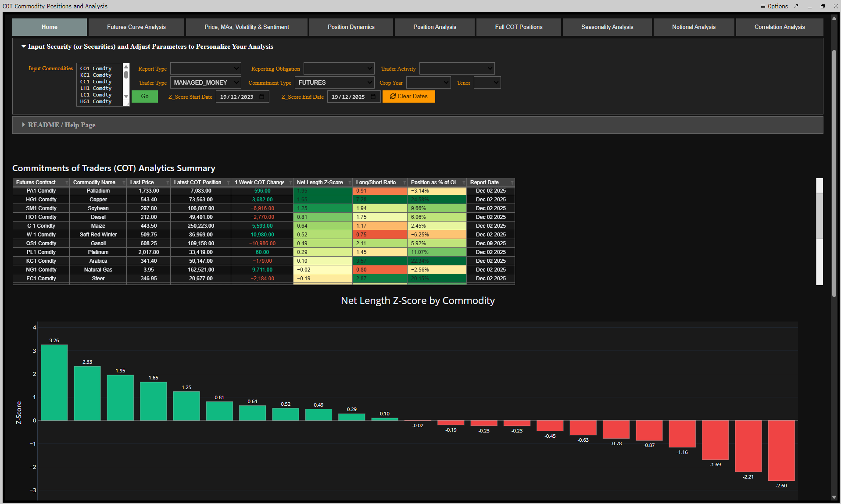Click the pop-out arrow icon beside Options
The image size is (841, 504).
(796, 6)
